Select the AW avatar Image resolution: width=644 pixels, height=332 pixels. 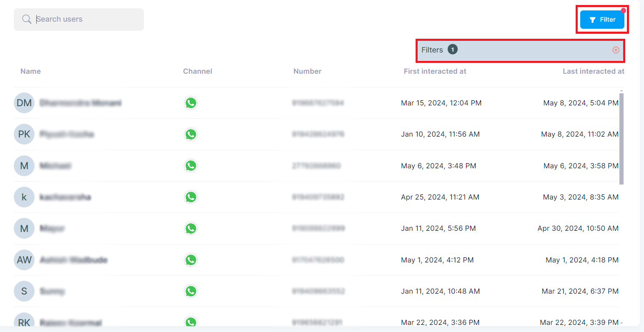(x=24, y=260)
